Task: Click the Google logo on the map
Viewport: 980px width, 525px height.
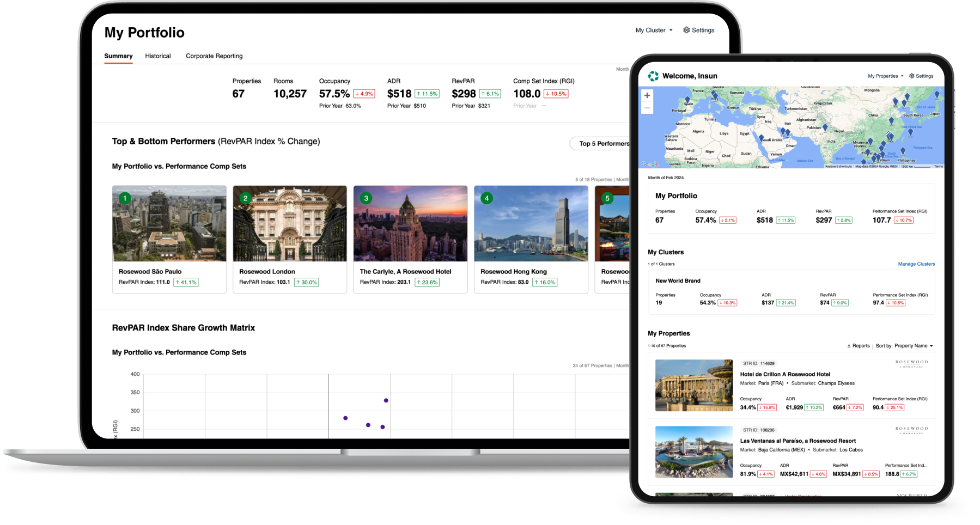Action: [649, 164]
